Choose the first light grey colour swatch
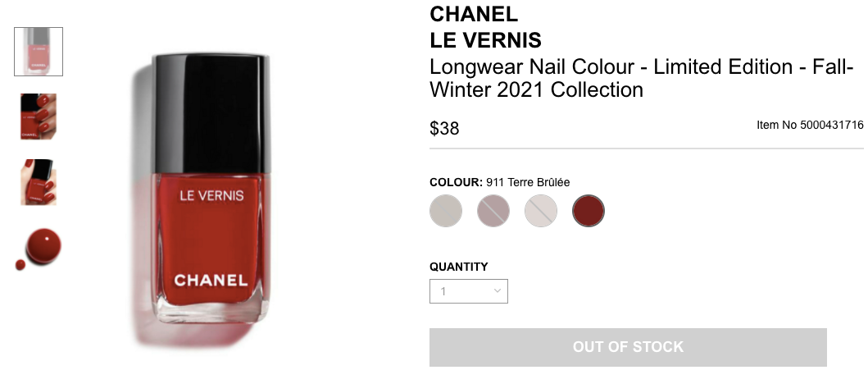The width and height of the screenshot is (868, 370). [x=446, y=211]
